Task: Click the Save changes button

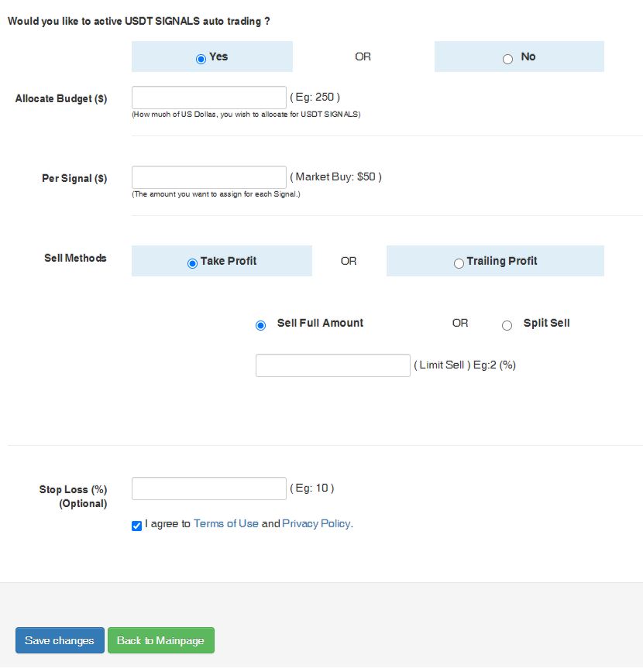Action: 60,639
